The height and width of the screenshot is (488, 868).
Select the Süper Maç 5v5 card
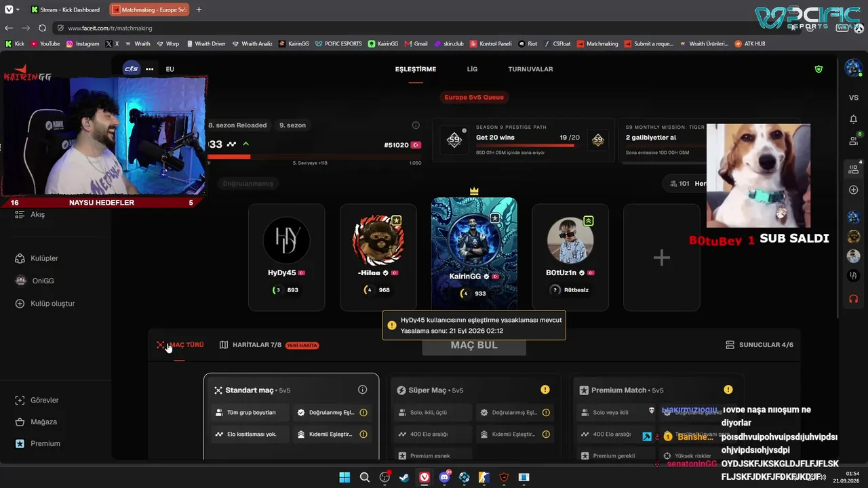(475, 417)
